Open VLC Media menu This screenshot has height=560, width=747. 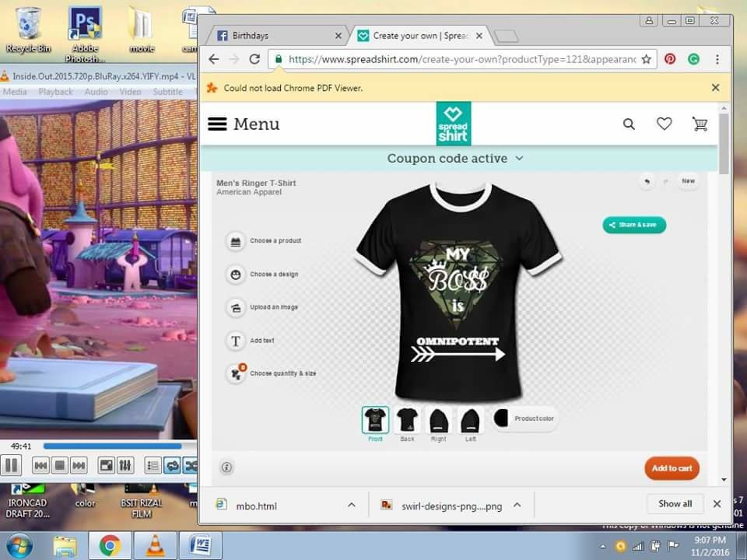pos(15,92)
